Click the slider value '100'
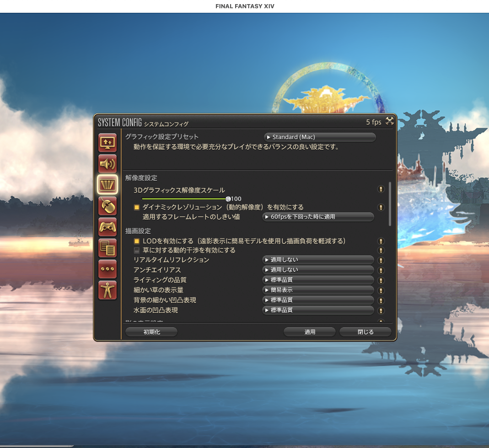Screen dimensions: 489x448 236,199
